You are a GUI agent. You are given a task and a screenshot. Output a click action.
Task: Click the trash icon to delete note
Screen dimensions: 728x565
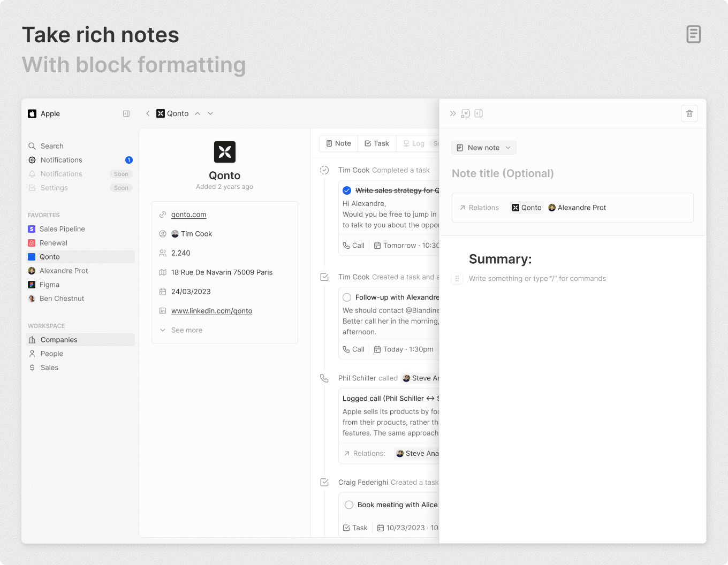coord(689,113)
